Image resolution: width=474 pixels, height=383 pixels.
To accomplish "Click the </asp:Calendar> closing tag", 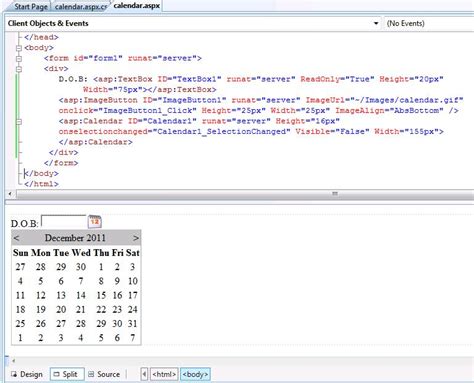I will tap(96, 142).
